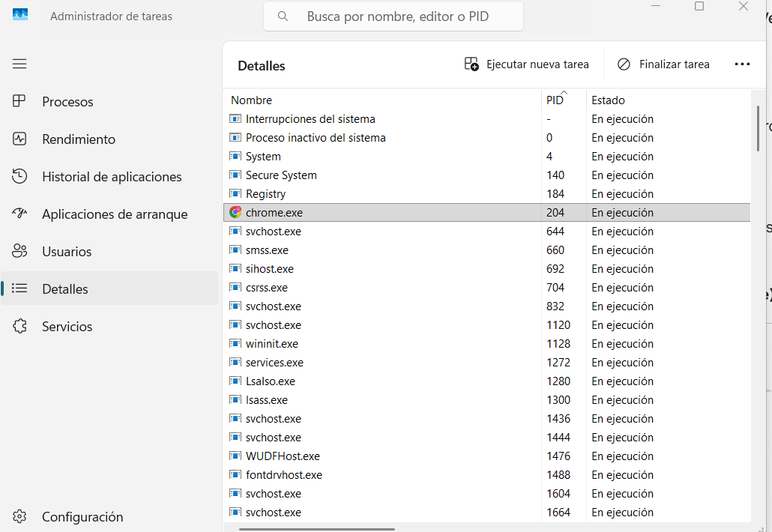Select the Aplicaciones de arranque icon
Viewport: 772px width, 532px height.
19,214
